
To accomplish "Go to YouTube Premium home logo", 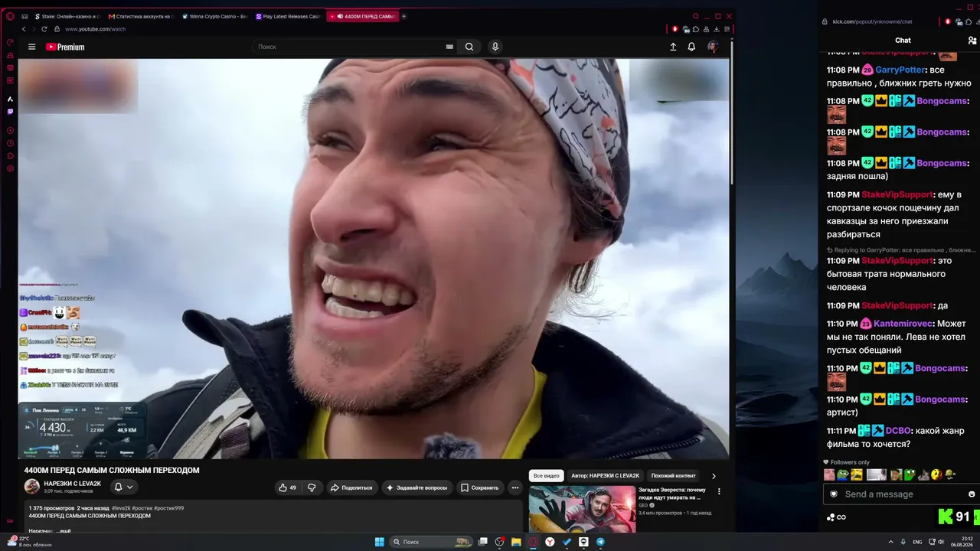I will pos(65,47).
